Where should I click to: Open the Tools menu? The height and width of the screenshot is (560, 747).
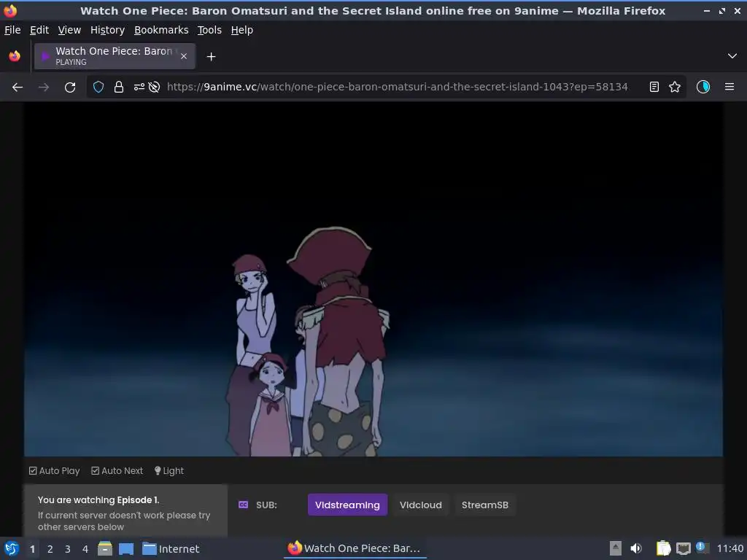pyautogui.click(x=209, y=30)
